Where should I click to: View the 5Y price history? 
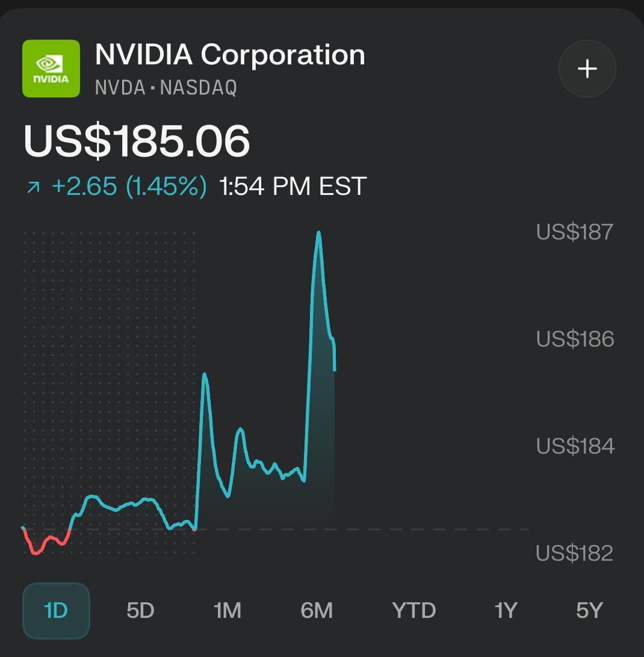pos(589,611)
